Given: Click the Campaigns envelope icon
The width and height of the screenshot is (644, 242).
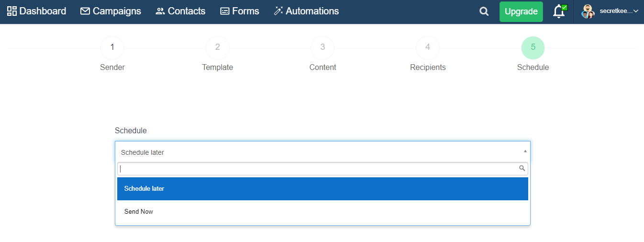Looking at the screenshot, I should (x=85, y=11).
